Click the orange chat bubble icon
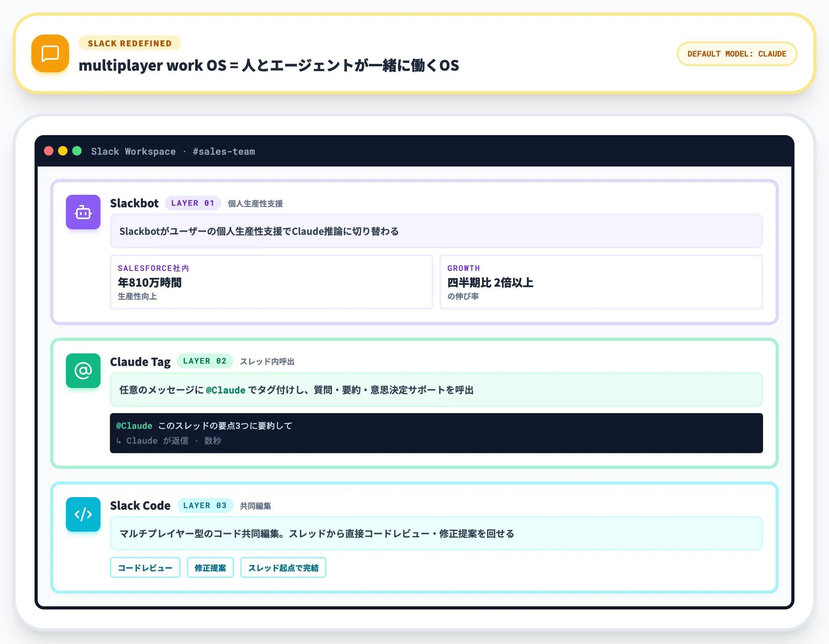Image resolution: width=829 pixels, height=644 pixels. (50, 53)
